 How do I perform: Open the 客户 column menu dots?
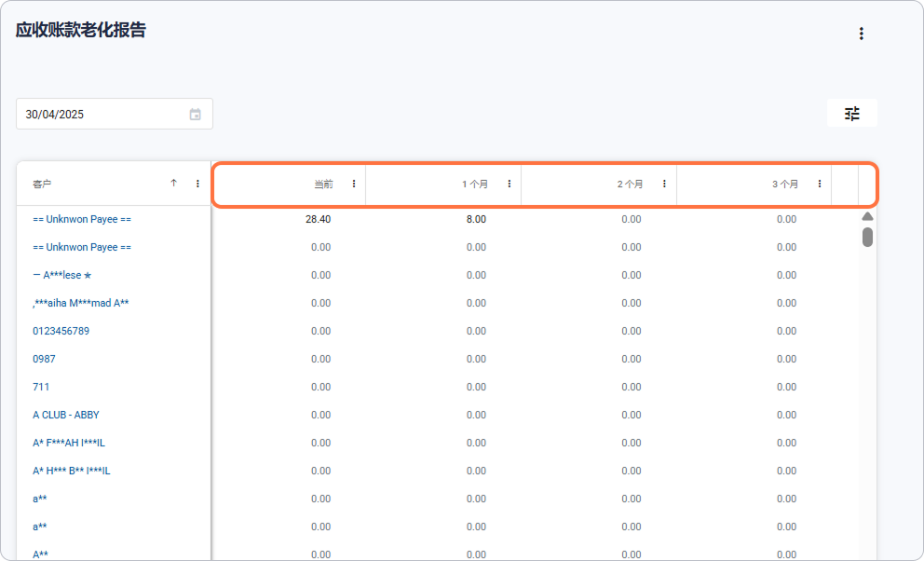198,184
